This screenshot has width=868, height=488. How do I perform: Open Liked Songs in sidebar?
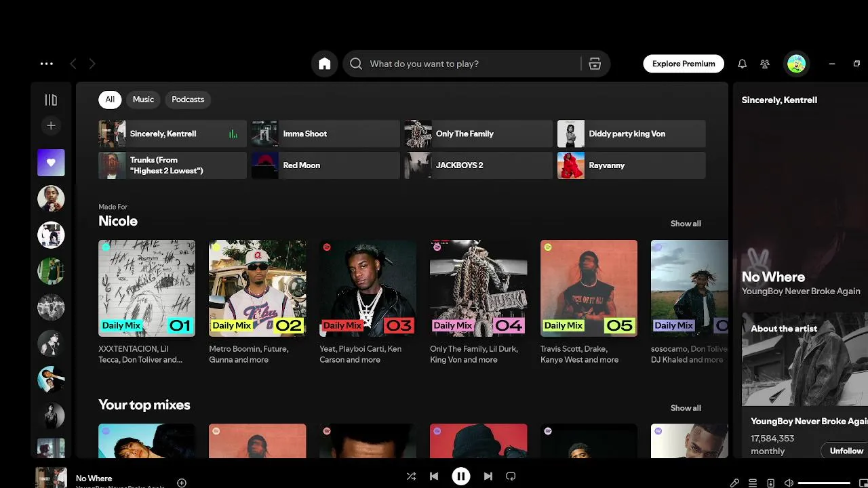(x=51, y=163)
